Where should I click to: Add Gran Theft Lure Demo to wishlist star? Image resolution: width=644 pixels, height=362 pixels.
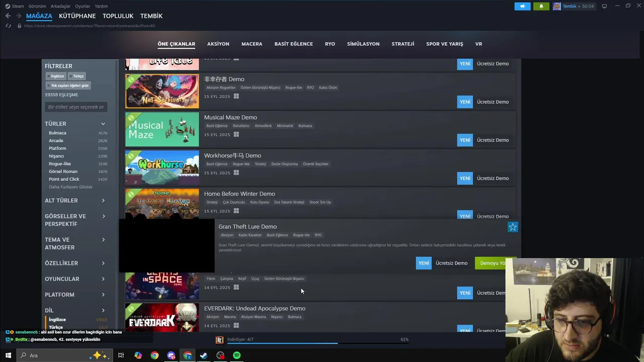point(513,227)
